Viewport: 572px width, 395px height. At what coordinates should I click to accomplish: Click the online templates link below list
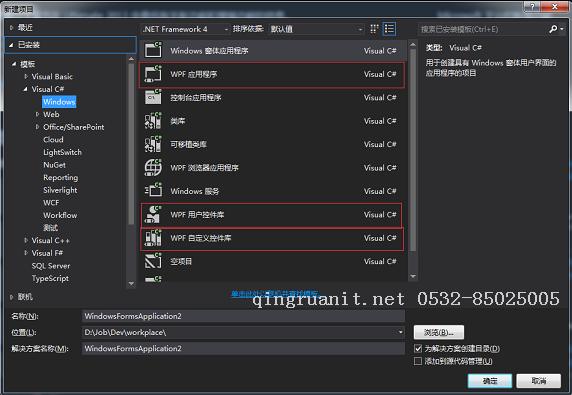point(275,293)
